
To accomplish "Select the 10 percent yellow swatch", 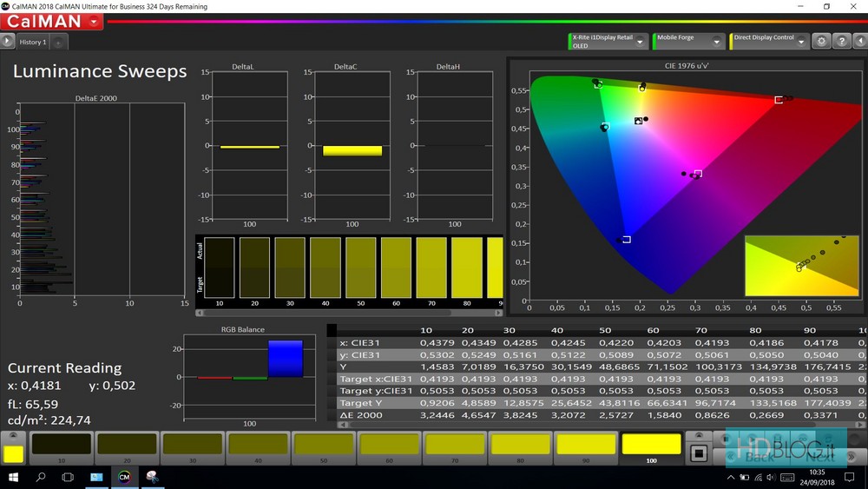I will [x=61, y=446].
